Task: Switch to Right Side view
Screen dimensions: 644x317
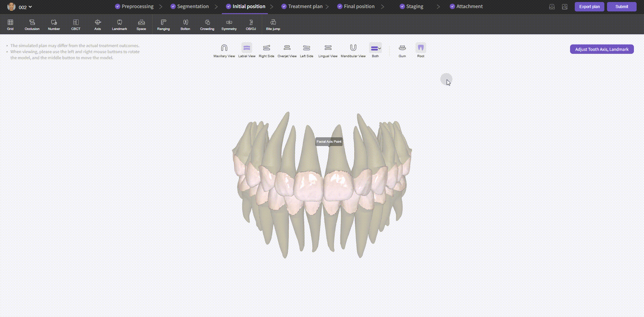Action: click(267, 51)
